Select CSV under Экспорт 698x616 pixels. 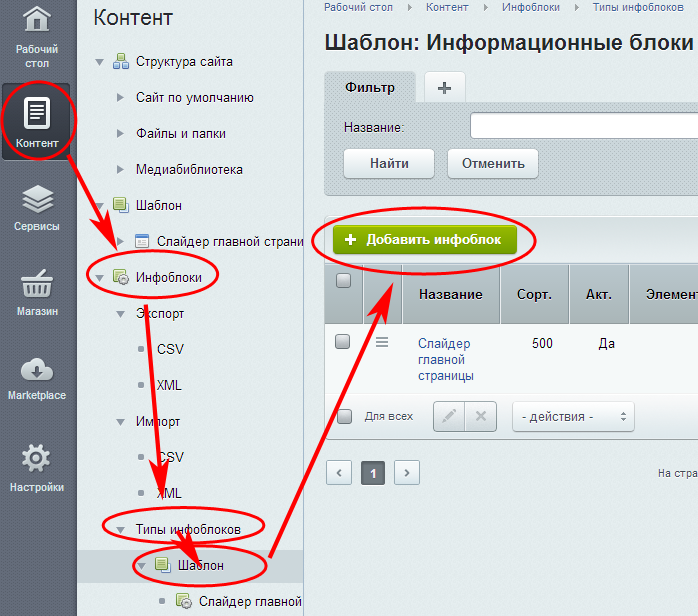tap(170, 349)
